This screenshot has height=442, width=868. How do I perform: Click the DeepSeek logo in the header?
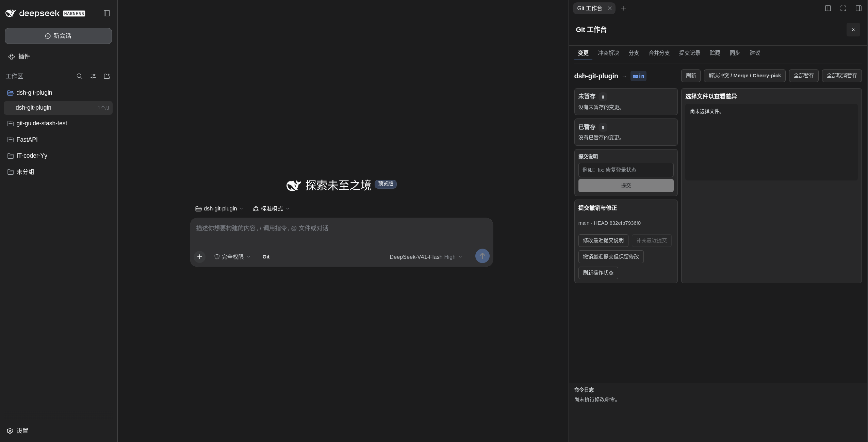pyautogui.click(x=45, y=13)
